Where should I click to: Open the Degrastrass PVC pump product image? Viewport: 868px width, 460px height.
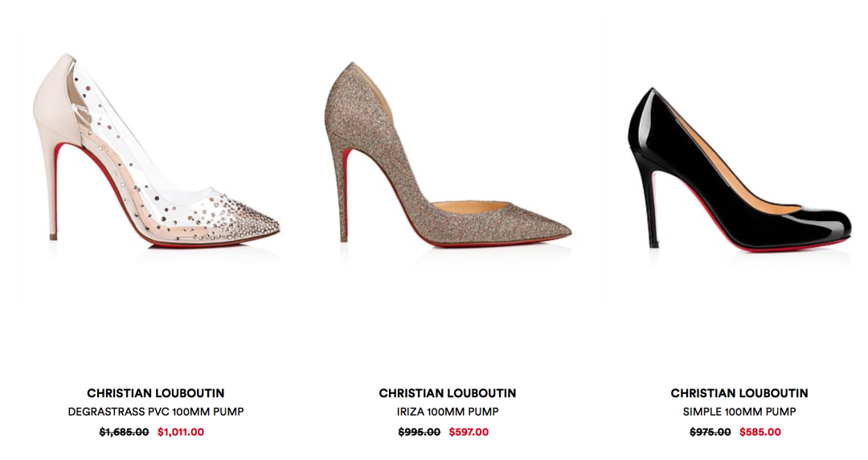pos(157,150)
